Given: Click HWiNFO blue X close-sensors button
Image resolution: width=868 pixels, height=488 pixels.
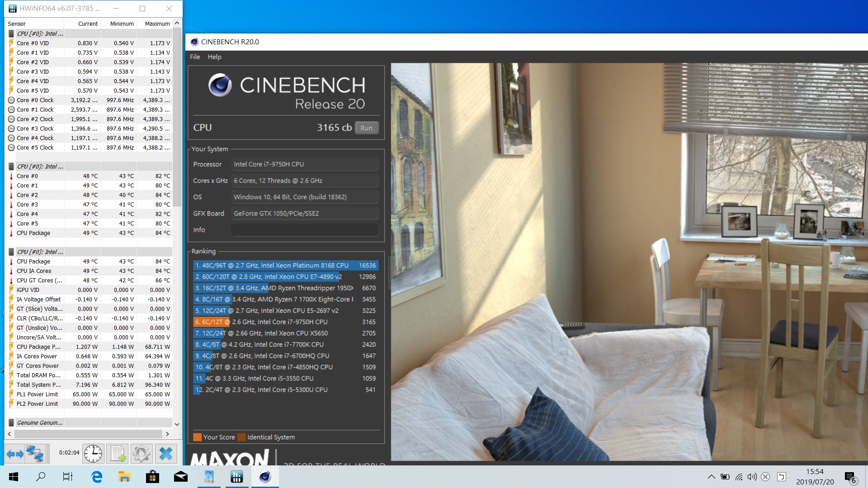Looking at the screenshot, I should point(166,454).
